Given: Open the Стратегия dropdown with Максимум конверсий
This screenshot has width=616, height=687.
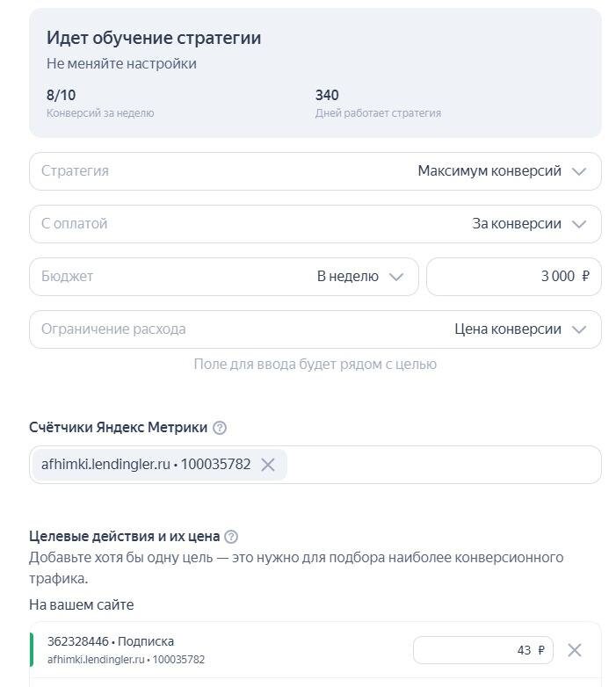Looking at the screenshot, I should (315, 171).
